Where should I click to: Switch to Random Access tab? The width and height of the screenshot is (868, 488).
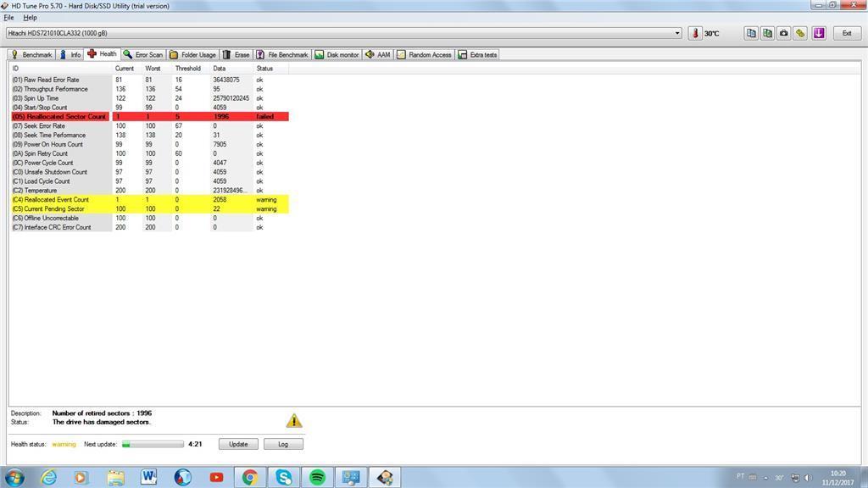425,55
